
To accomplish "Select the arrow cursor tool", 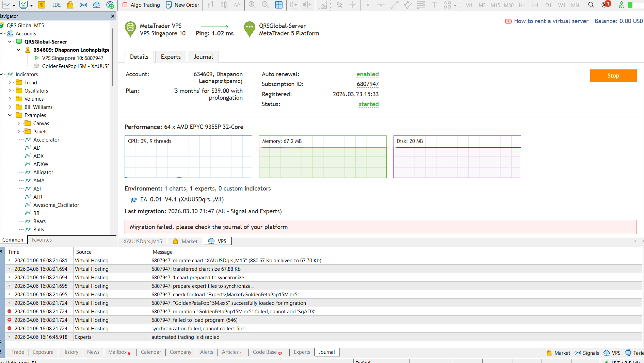I will click(x=339, y=5).
